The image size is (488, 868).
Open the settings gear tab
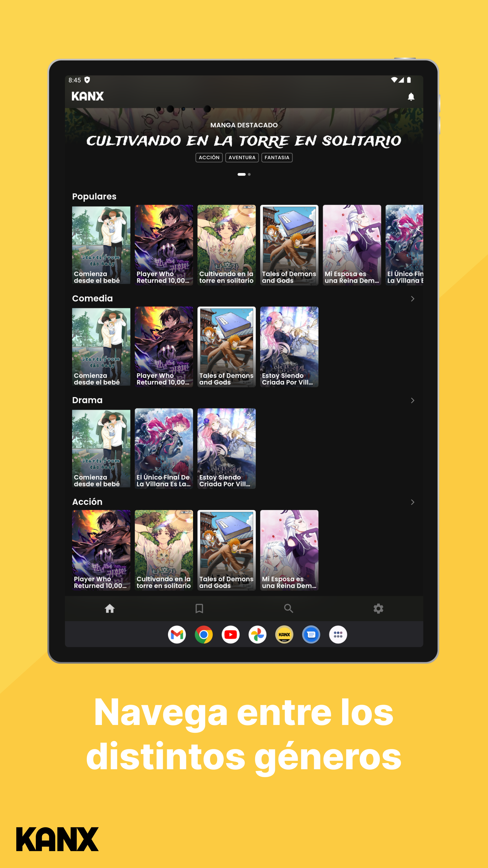pyautogui.click(x=378, y=608)
